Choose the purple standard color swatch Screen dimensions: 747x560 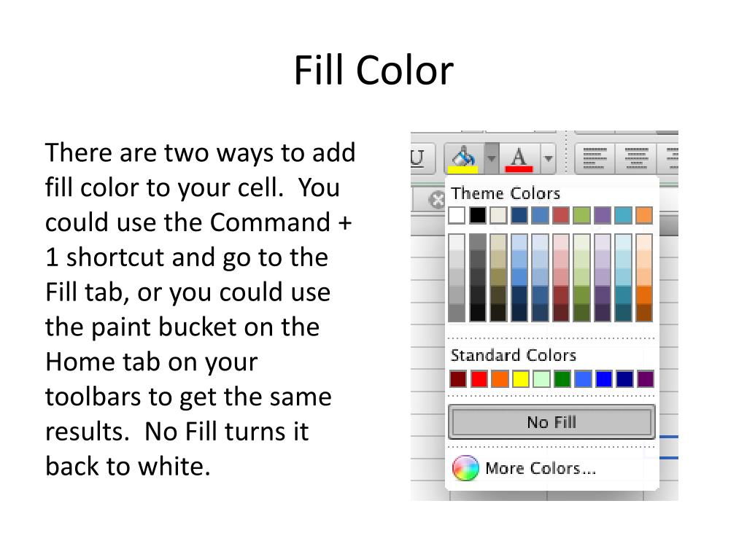coord(646,379)
